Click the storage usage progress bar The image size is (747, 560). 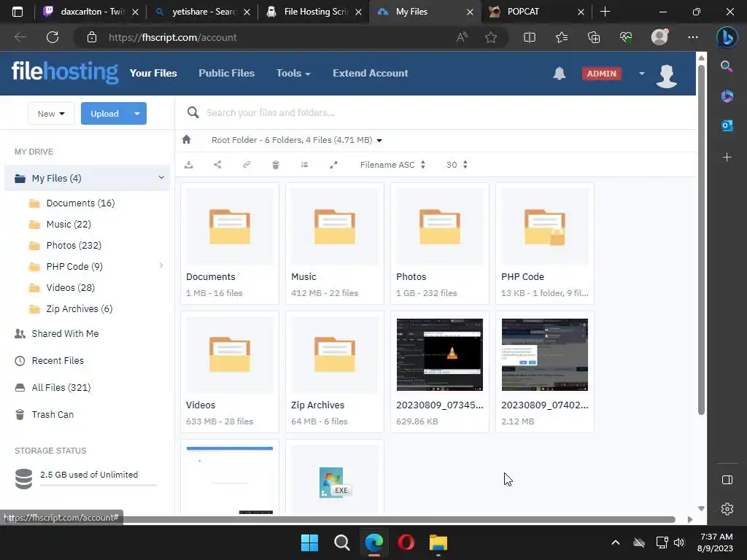(x=98, y=485)
